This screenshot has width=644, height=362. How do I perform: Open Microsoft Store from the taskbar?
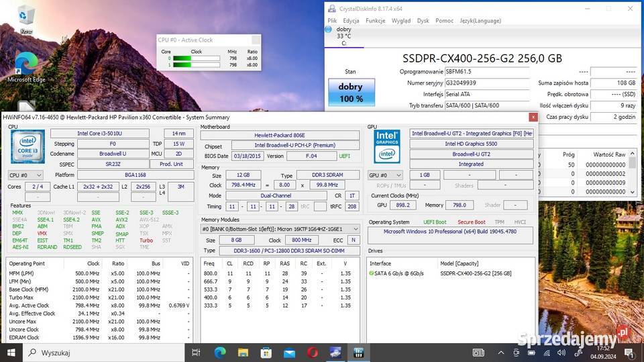click(266, 353)
